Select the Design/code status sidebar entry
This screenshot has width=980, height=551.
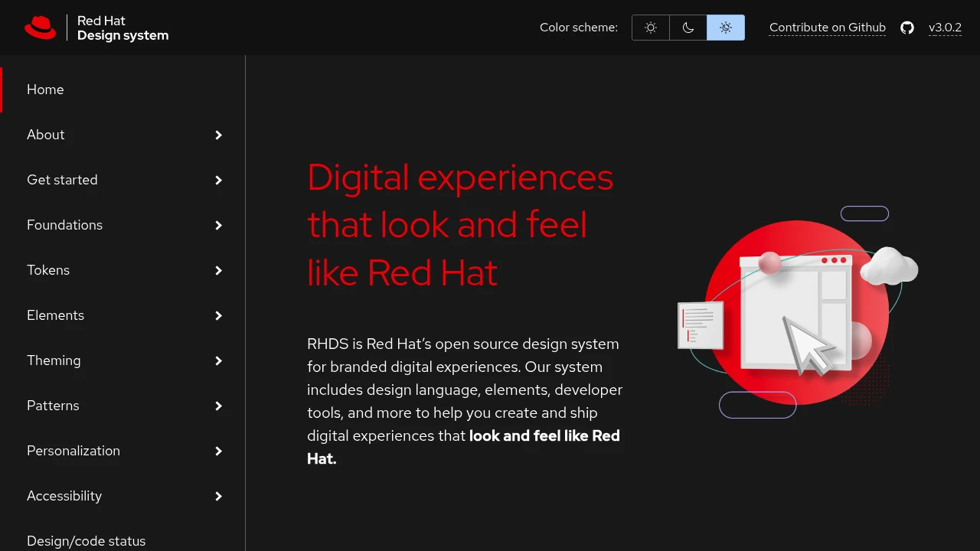86,541
